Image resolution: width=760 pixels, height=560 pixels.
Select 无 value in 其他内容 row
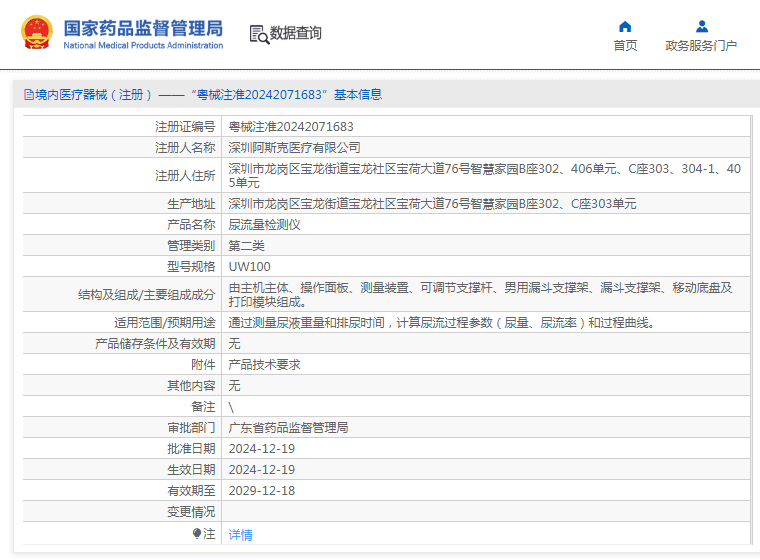[x=234, y=385]
